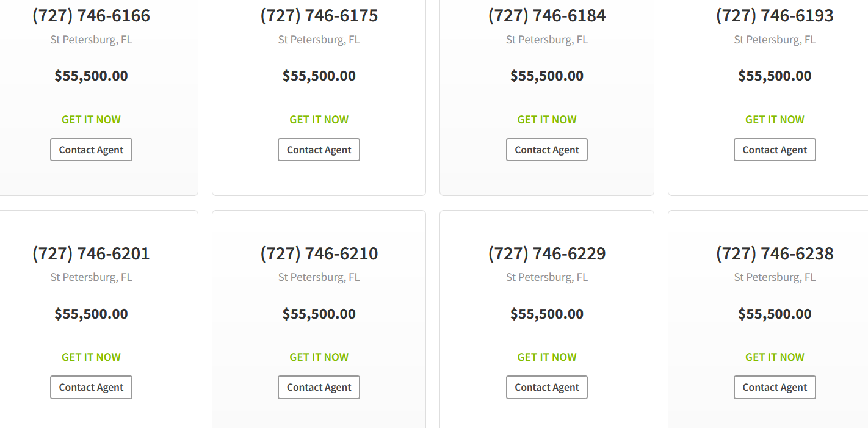Viewport: 868px width, 428px height.
Task: Click GET IT NOW under (727) 746-6184
Action: click(x=547, y=120)
